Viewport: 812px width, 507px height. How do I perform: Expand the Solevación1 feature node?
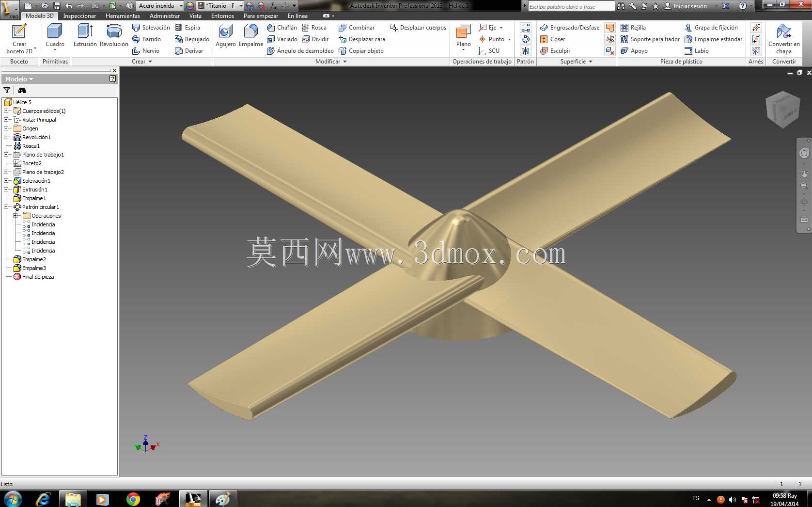coord(6,181)
